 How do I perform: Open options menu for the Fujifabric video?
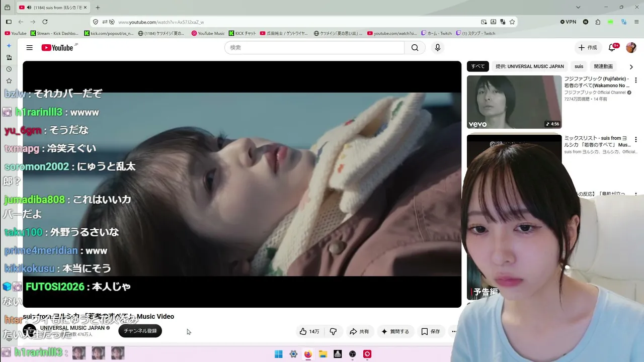click(636, 80)
